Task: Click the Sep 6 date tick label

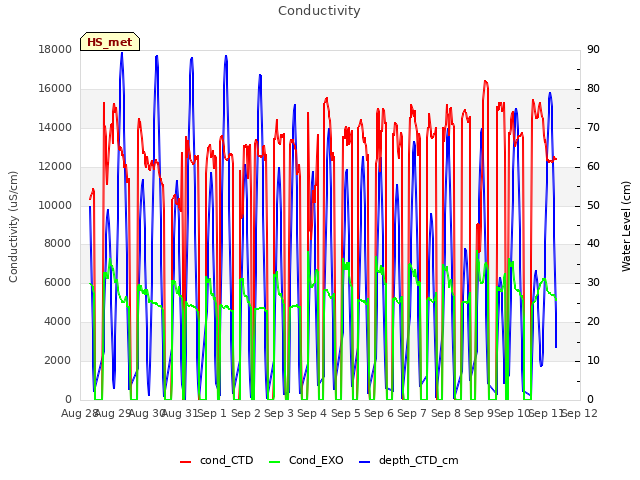Action: (x=379, y=413)
